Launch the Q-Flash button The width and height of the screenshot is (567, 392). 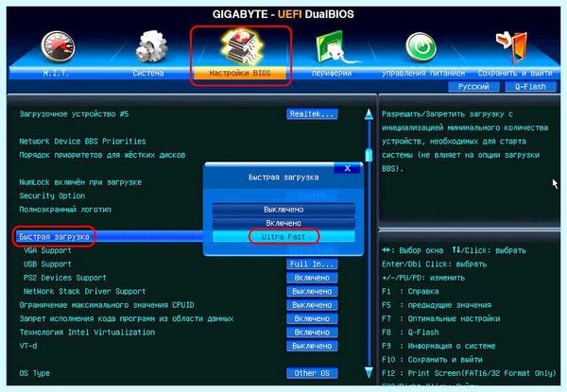(x=530, y=87)
